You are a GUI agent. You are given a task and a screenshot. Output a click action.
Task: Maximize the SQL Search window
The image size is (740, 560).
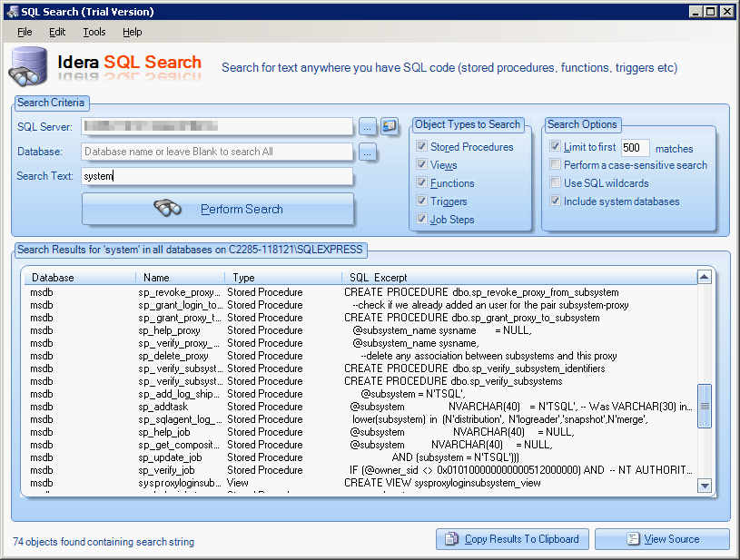(x=711, y=11)
